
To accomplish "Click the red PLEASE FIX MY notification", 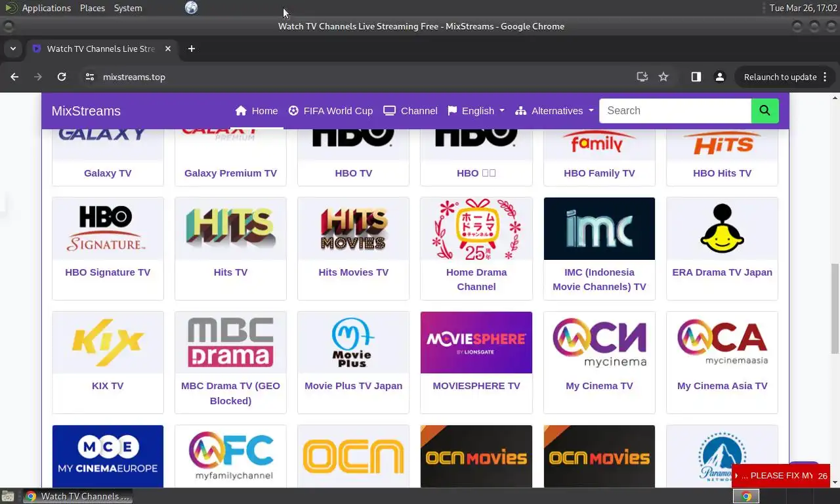I will pyautogui.click(x=781, y=476).
